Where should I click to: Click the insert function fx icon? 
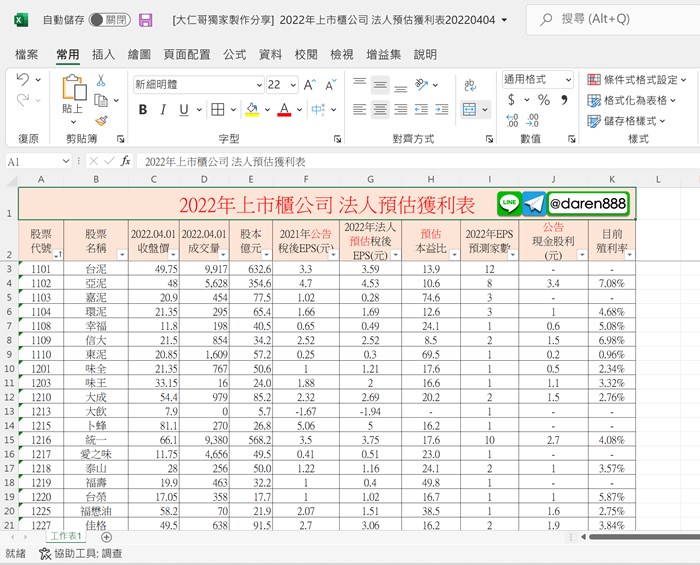click(x=126, y=161)
